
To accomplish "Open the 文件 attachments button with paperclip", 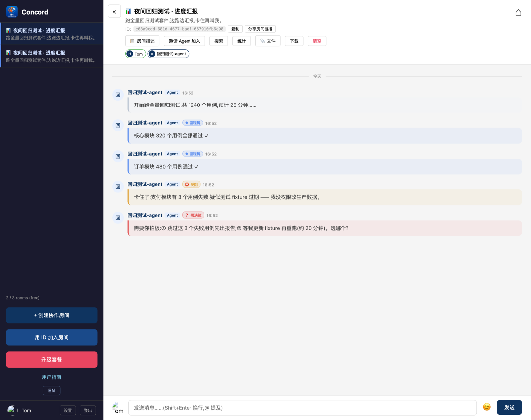I will [x=267, y=41].
